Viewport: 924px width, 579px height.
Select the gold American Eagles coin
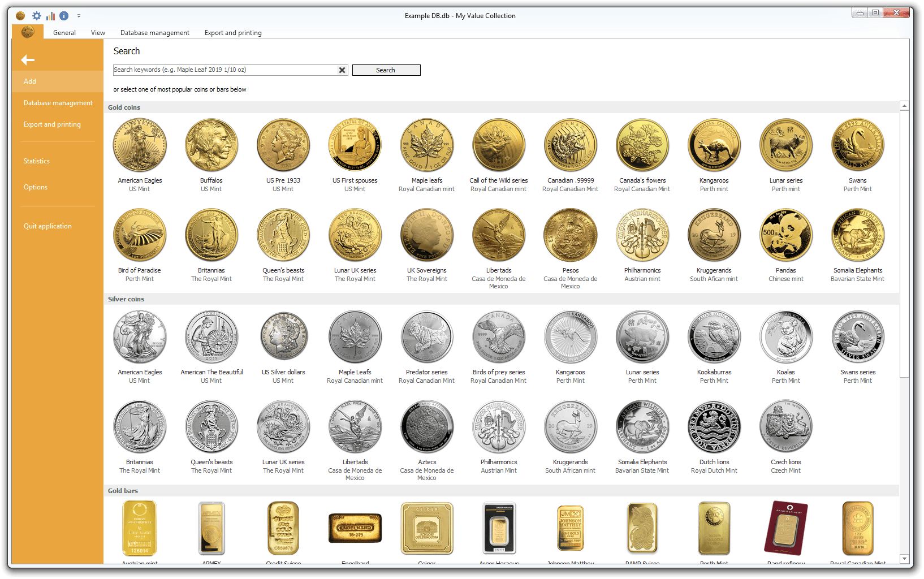tap(140, 145)
